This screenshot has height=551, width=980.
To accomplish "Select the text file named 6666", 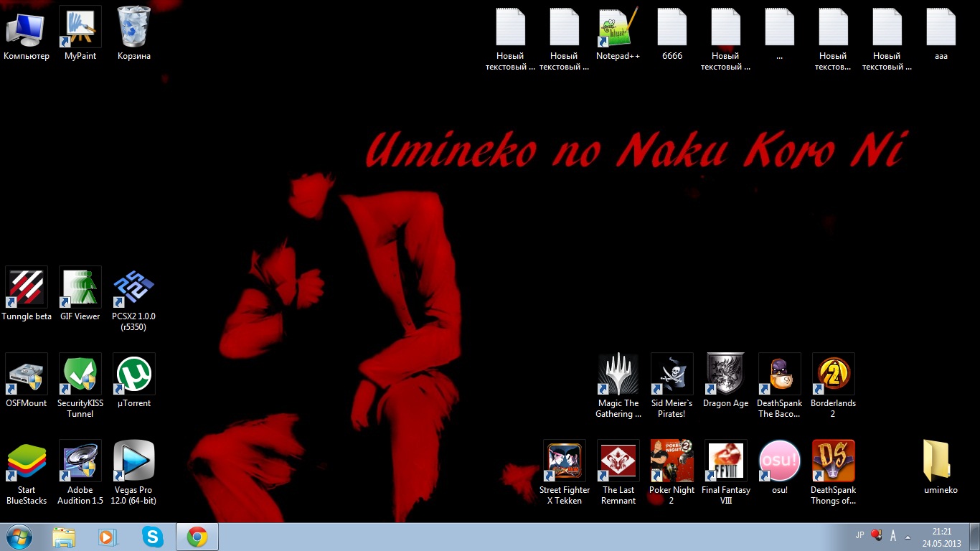I will click(x=672, y=34).
